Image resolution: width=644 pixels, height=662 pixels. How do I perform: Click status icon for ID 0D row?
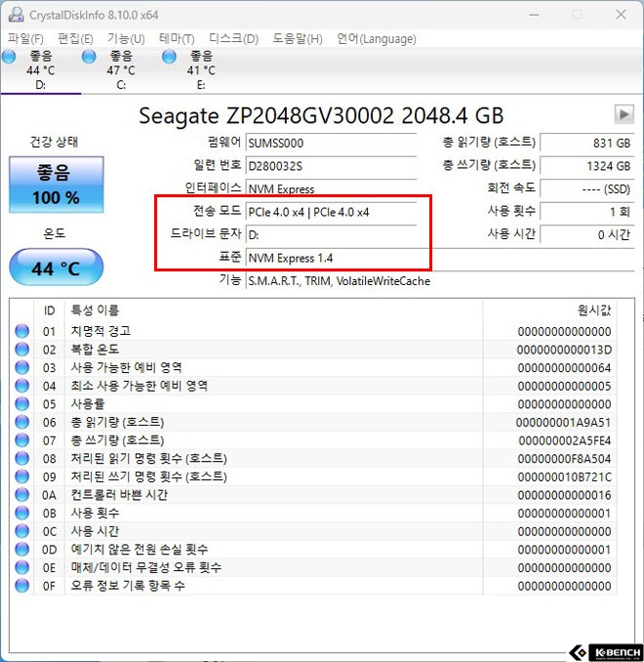(21, 550)
